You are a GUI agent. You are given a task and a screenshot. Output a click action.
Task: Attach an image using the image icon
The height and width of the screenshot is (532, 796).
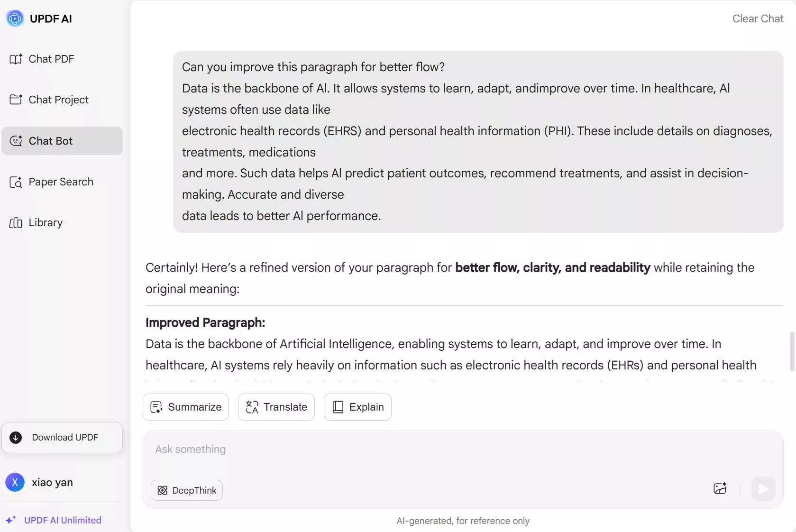click(x=720, y=489)
